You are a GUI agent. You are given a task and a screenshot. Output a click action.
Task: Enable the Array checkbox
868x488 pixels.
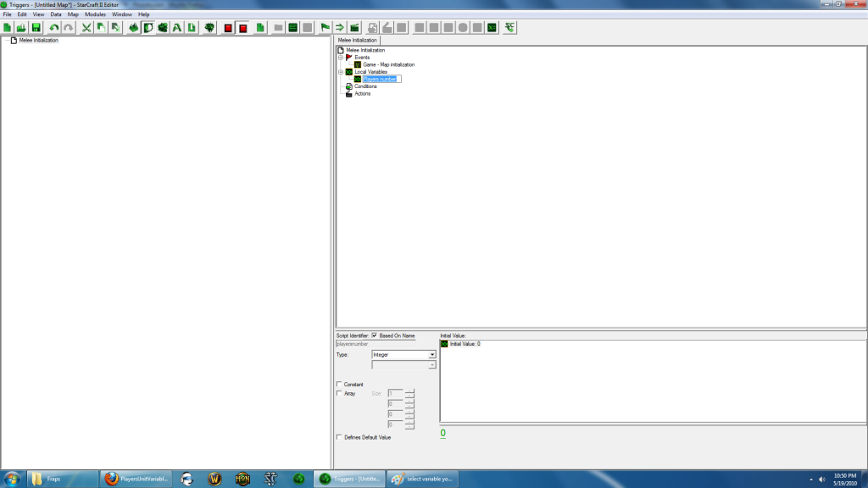coord(339,393)
